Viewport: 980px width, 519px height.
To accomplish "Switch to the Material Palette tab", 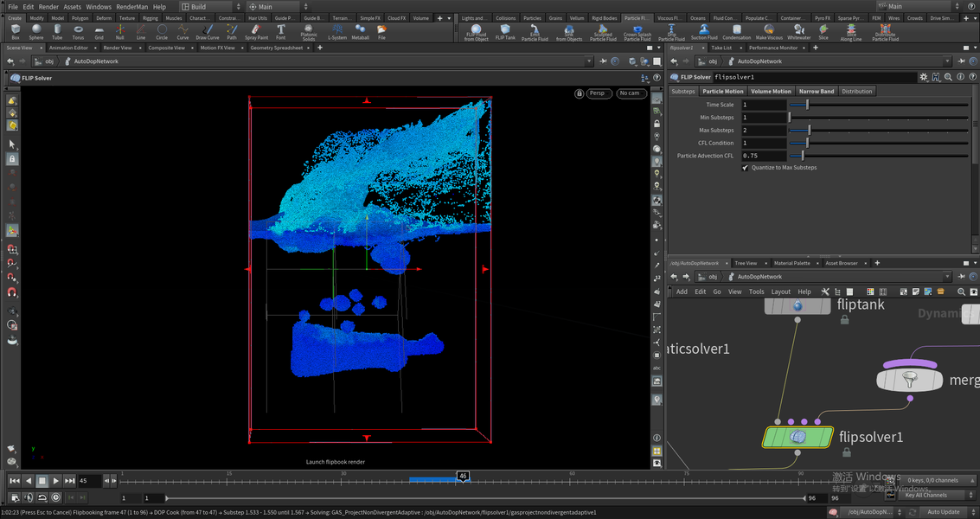I will click(x=792, y=263).
